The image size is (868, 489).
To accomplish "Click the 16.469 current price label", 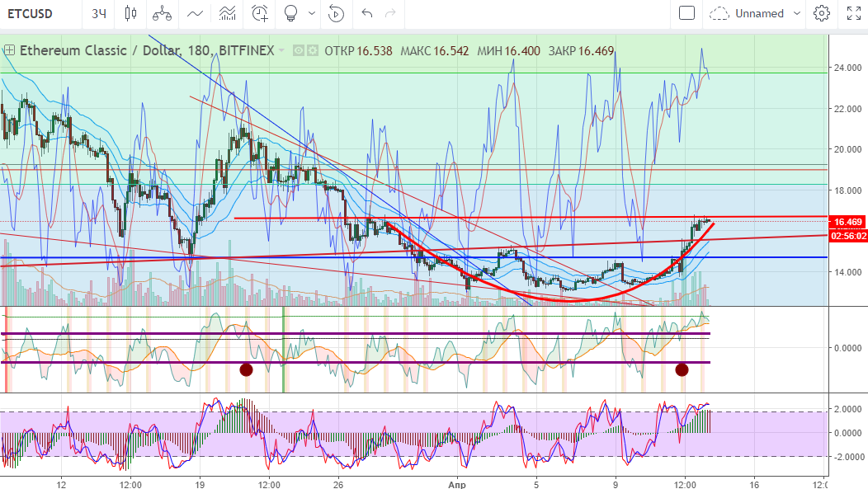I will pyautogui.click(x=847, y=222).
